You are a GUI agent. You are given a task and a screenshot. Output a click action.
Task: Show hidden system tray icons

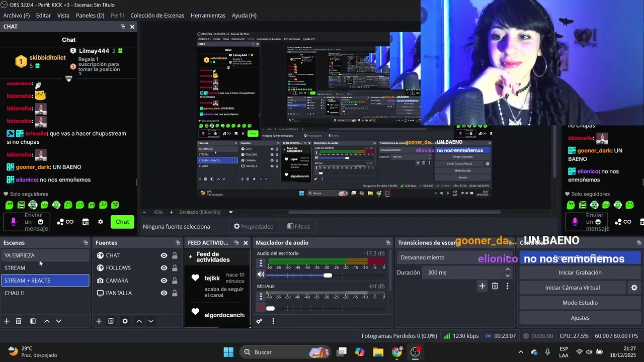pos(521,352)
